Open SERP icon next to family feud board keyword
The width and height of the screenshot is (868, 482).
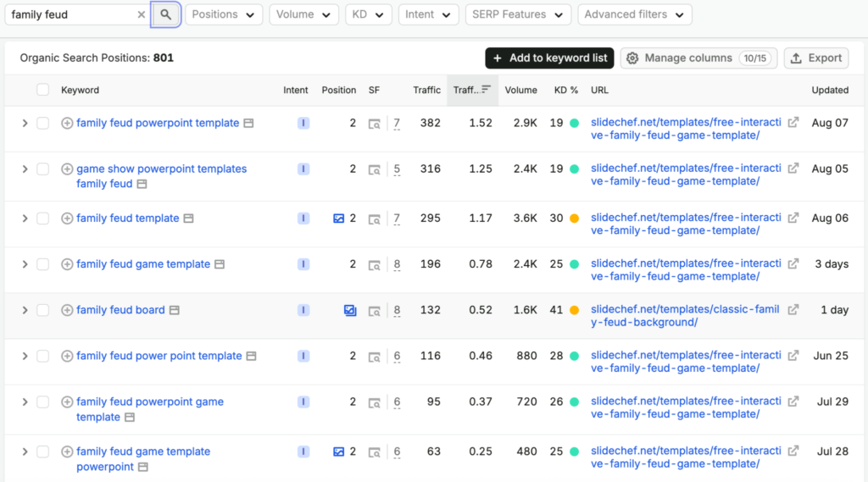(x=175, y=310)
